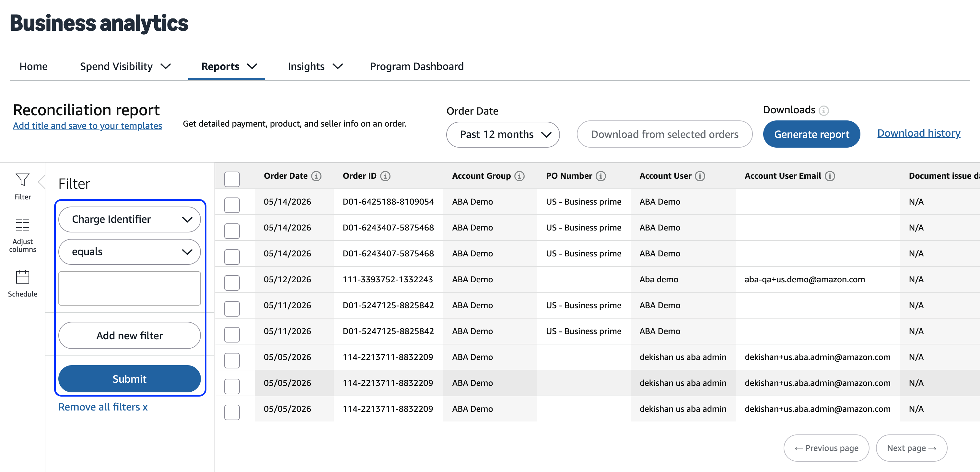Click the 05/12/2026 order date cell

click(x=287, y=279)
